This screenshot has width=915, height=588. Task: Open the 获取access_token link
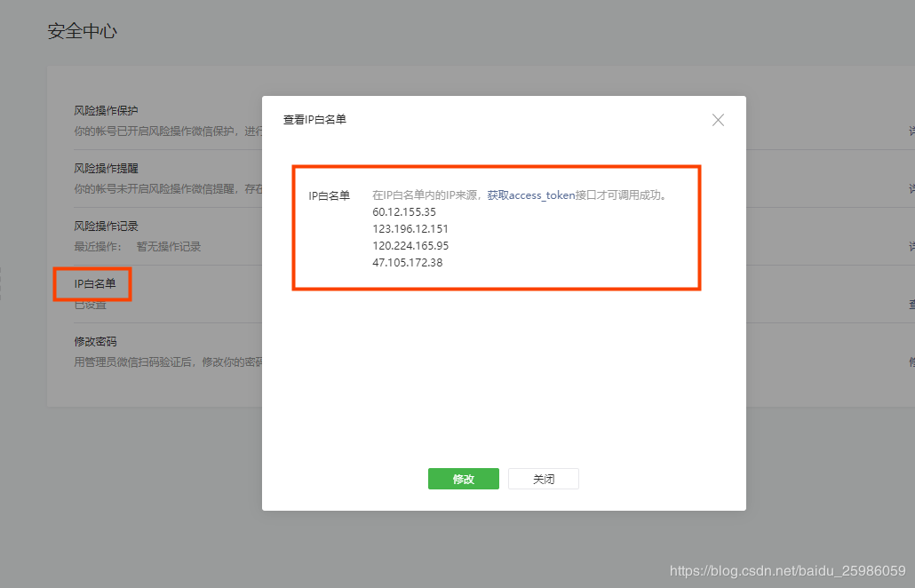tap(531, 195)
